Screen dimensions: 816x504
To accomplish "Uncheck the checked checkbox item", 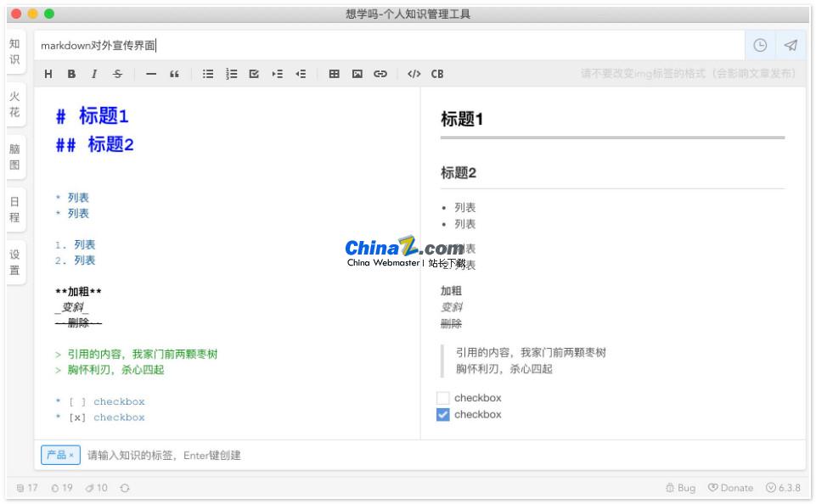I will click(x=442, y=414).
